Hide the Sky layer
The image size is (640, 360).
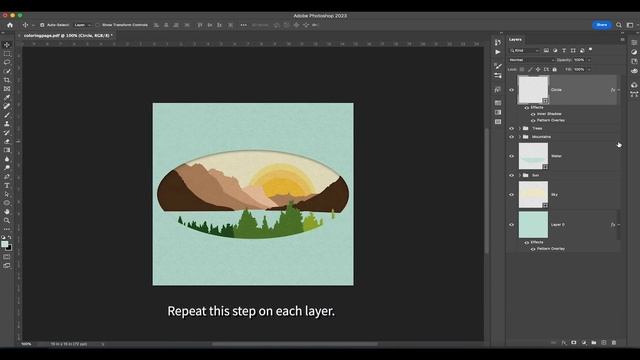tap(511, 195)
